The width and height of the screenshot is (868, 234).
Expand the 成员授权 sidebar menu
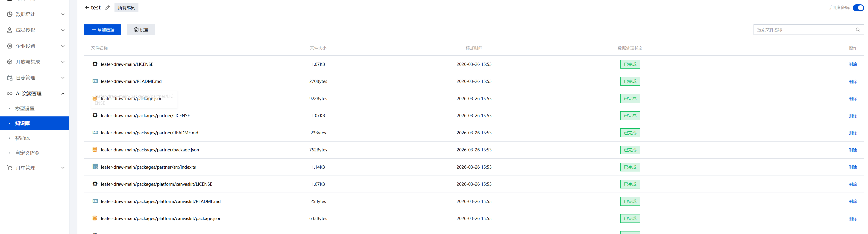[x=63, y=30]
